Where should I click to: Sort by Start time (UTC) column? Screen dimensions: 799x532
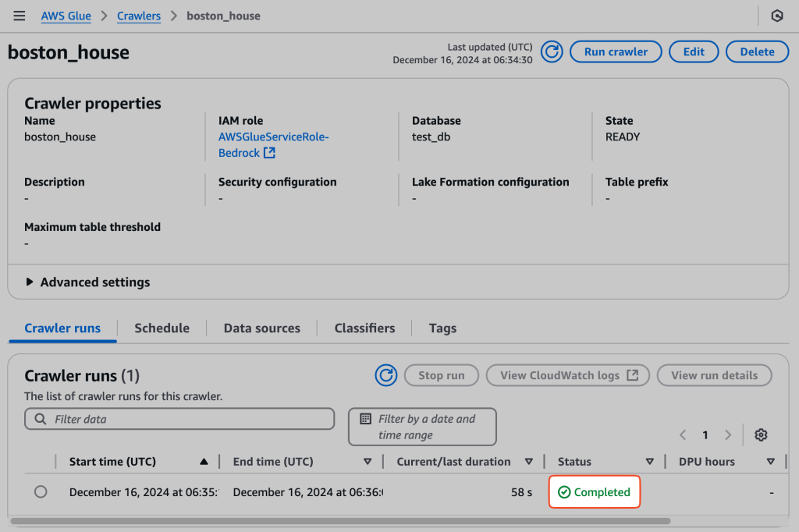tap(204, 462)
